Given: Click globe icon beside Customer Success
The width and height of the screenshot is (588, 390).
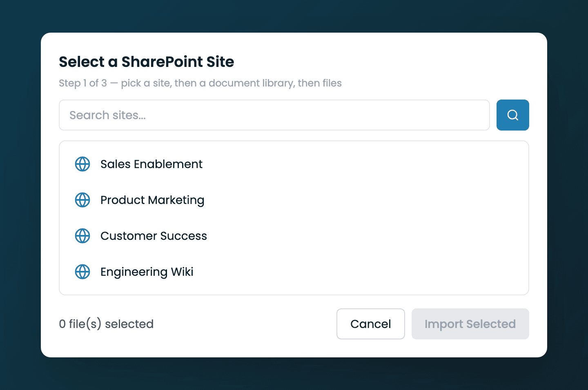Looking at the screenshot, I should tap(82, 236).
